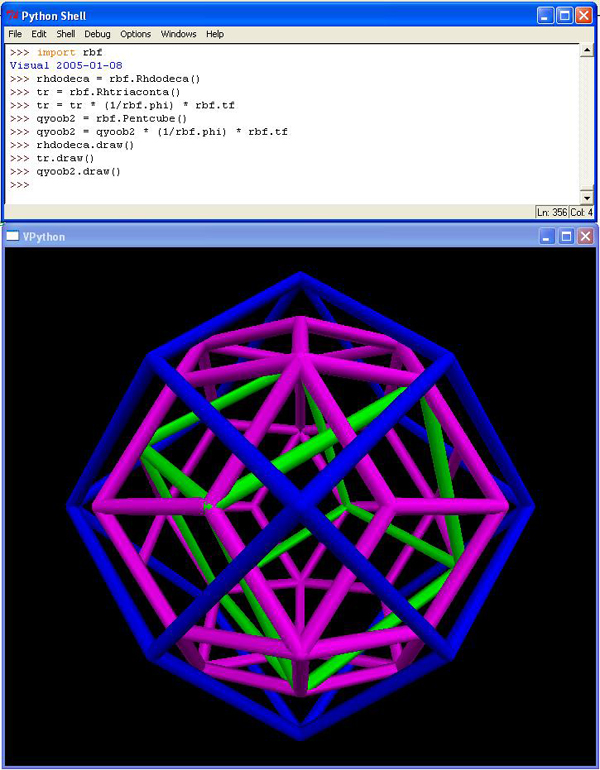
Task: Minimize the Python Shell window
Action: (x=545, y=16)
